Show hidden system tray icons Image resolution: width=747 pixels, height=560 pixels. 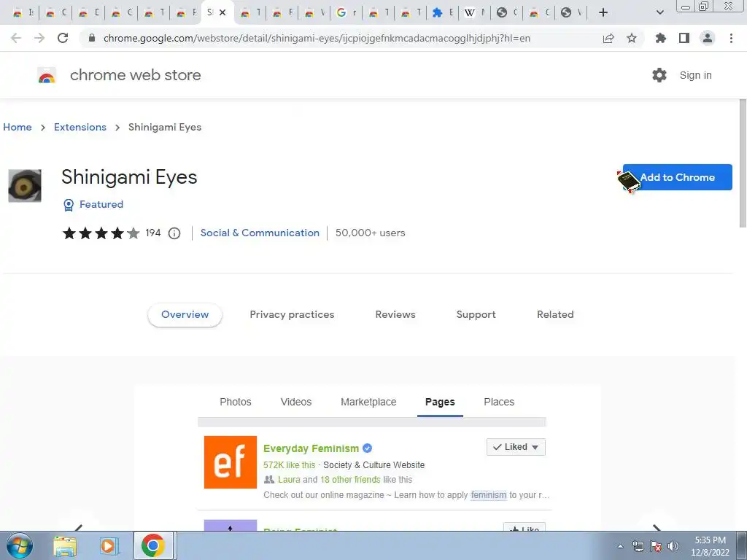coord(620,546)
